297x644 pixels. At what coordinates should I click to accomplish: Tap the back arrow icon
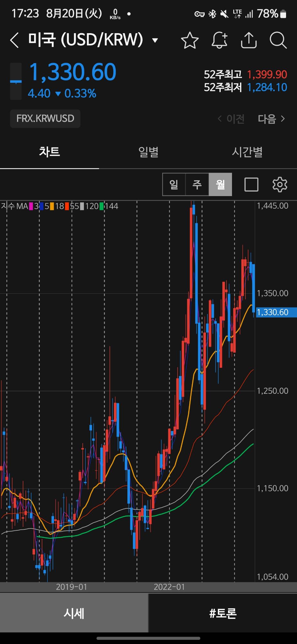point(14,41)
